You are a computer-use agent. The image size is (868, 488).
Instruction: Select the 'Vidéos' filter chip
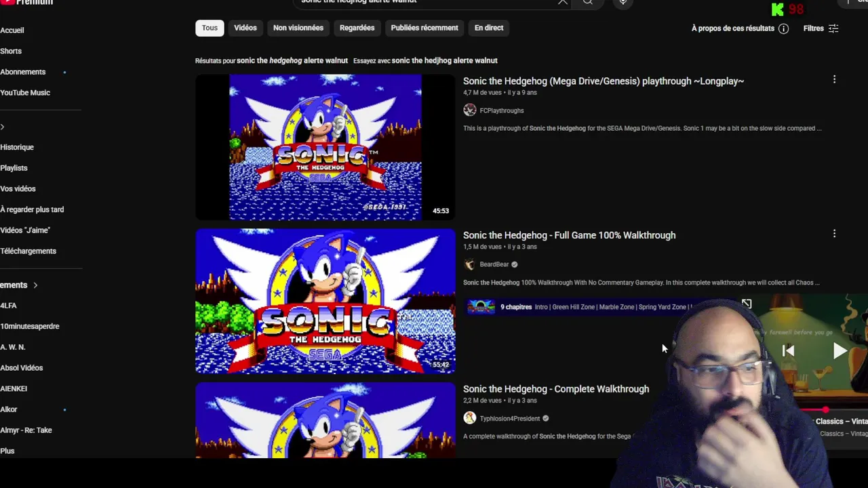(245, 28)
